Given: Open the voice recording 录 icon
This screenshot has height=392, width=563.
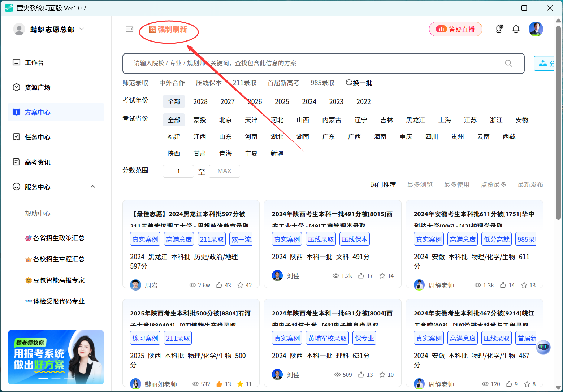Looking at the screenshot, I should coord(499,29).
